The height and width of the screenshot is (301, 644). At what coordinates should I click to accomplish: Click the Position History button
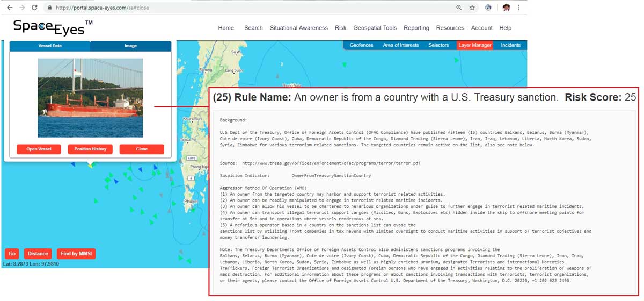point(90,149)
